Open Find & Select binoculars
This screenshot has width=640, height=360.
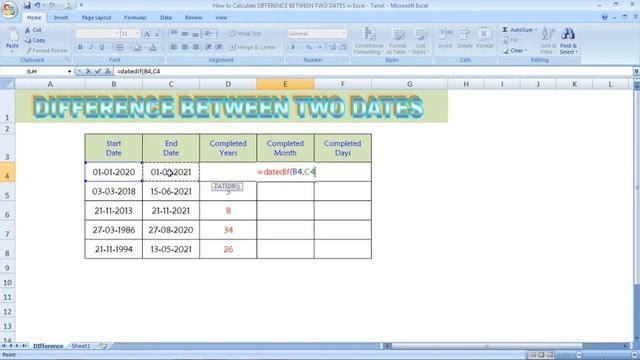pos(568,40)
